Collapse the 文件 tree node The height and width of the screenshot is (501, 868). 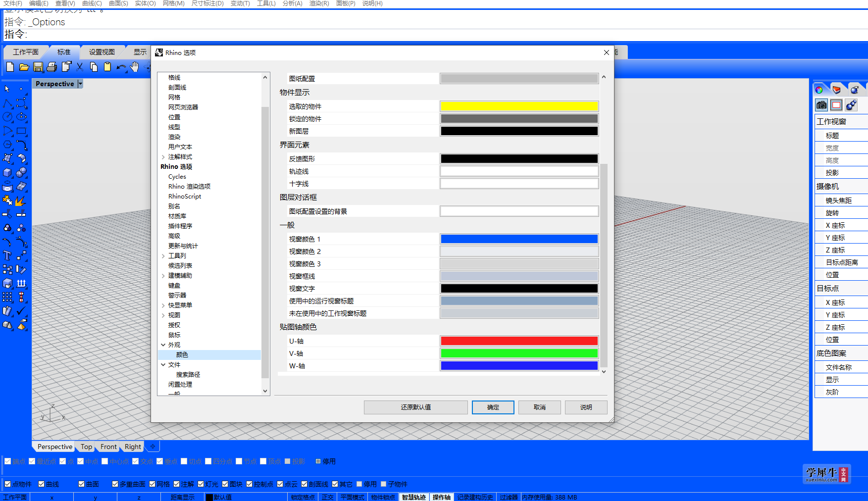pos(163,365)
